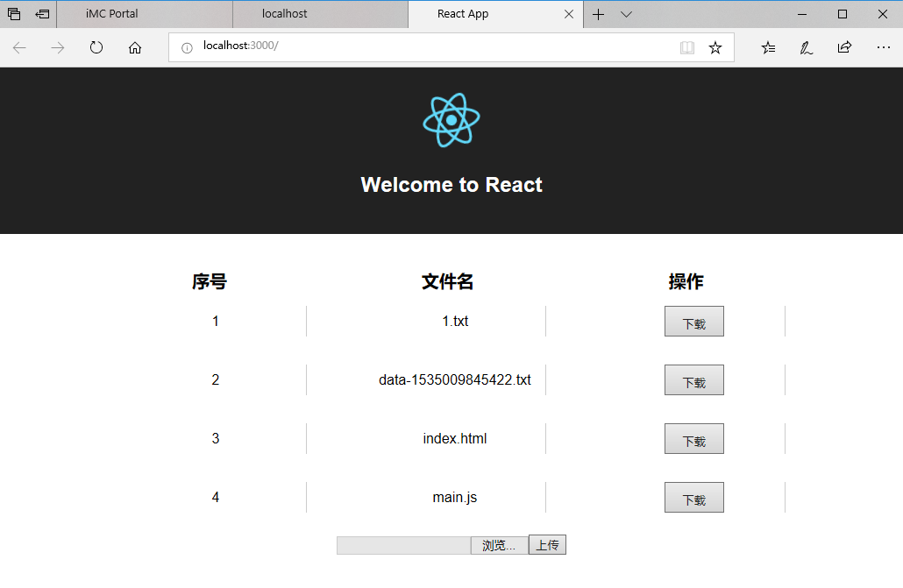This screenshot has width=903, height=588.
Task: Go to browser home page
Action: point(135,48)
